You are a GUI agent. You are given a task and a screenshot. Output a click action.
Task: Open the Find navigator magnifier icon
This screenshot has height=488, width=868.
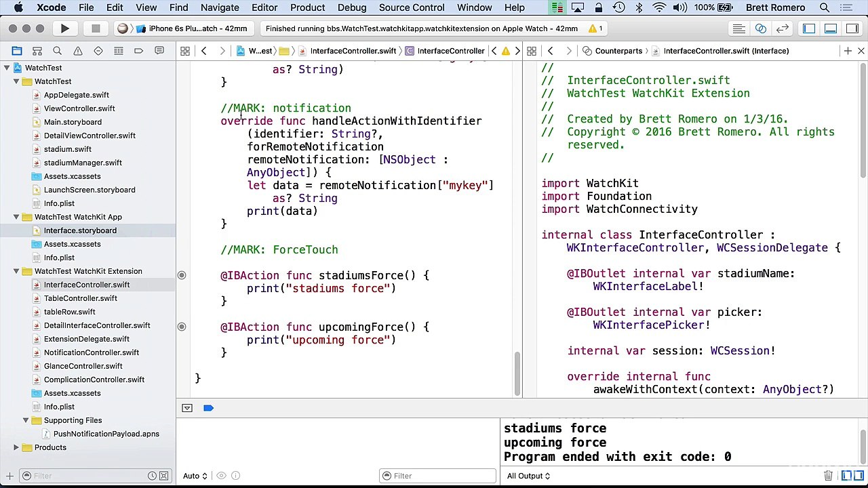(x=58, y=51)
